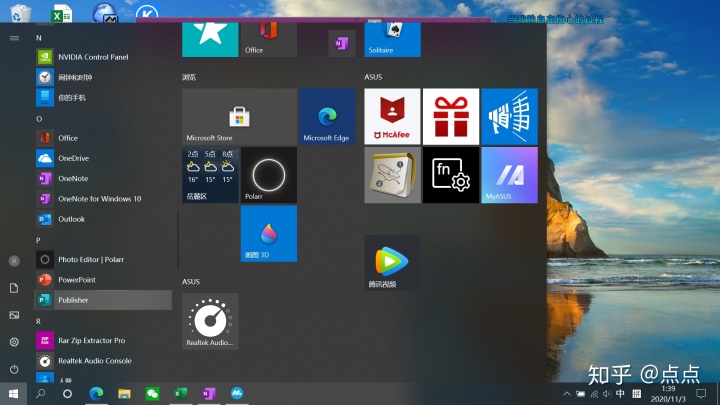Open volume control in system tray
The height and width of the screenshot is (405, 720).
[607, 394]
